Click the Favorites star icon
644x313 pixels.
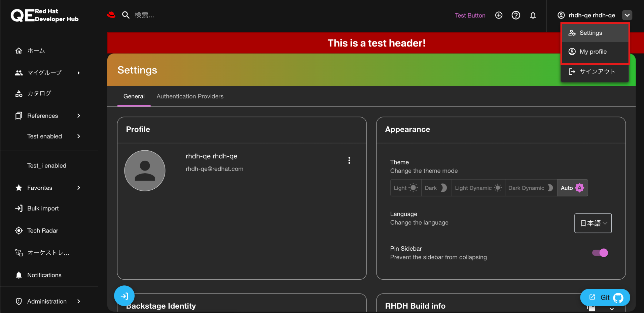coord(19,188)
